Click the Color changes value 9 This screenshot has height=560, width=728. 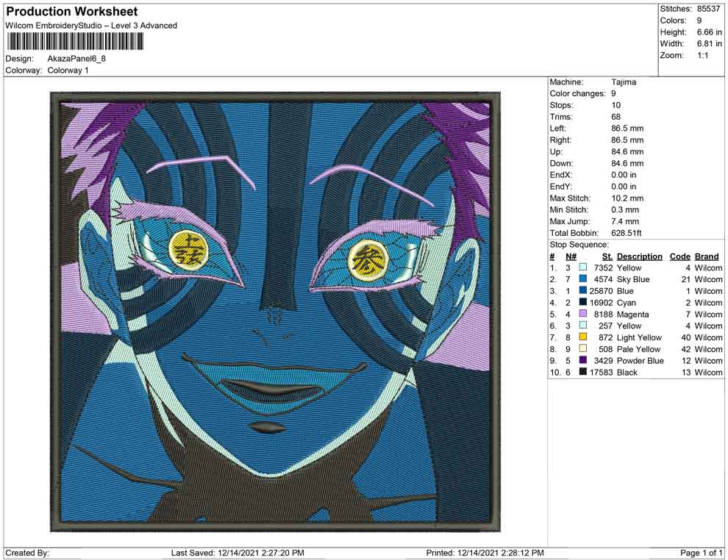pos(613,93)
